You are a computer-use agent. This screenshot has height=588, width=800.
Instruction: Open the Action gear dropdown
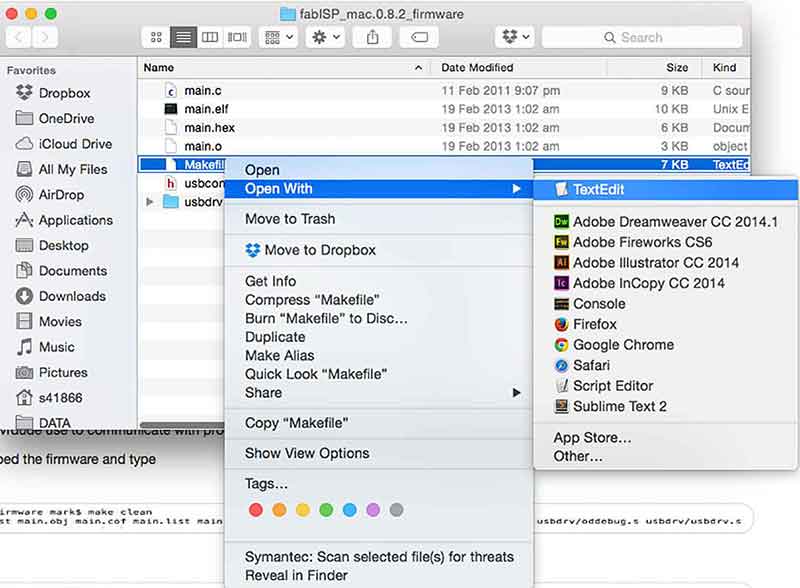326,37
